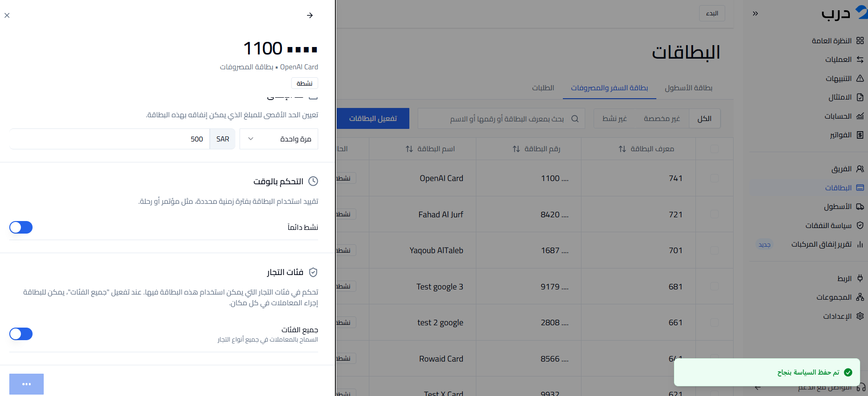The width and height of the screenshot is (868, 396).
Task: Switch to بطاقة الأسطول tab
Action: (x=688, y=88)
